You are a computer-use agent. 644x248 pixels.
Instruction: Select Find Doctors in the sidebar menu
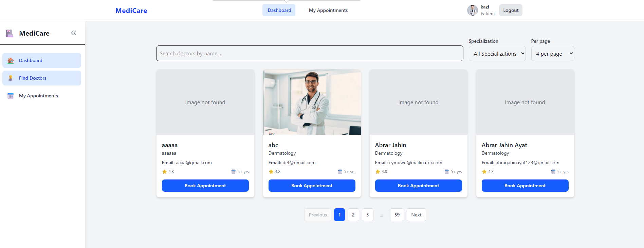42,78
